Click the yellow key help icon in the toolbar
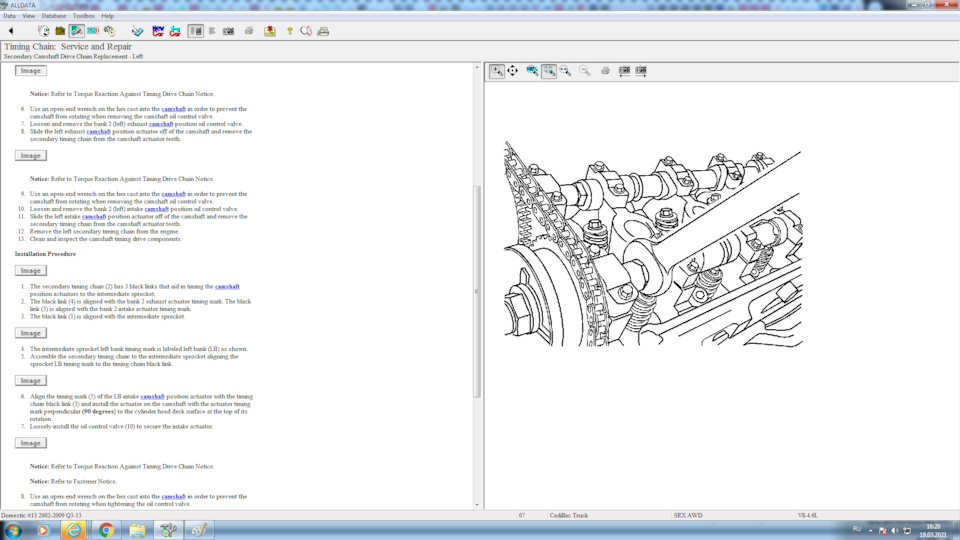Viewport: 960px width, 540px height. [x=290, y=31]
